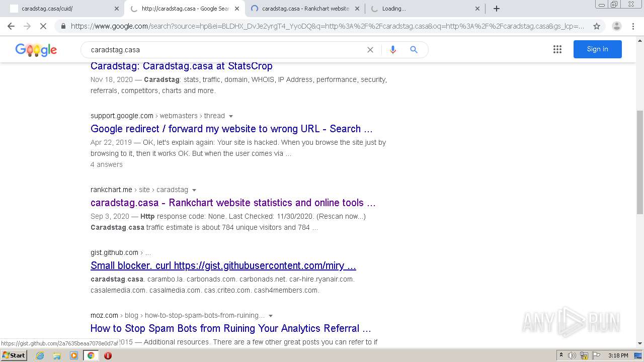This screenshot has width=644, height=362.
Task: Open a new tab with the plus button
Action: pyautogui.click(x=497, y=9)
